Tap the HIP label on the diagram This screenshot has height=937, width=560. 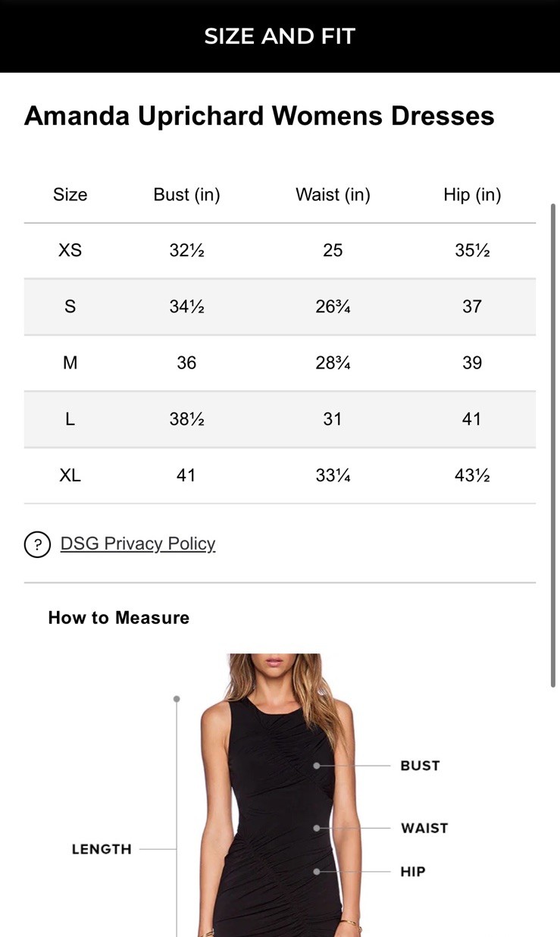tap(413, 872)
